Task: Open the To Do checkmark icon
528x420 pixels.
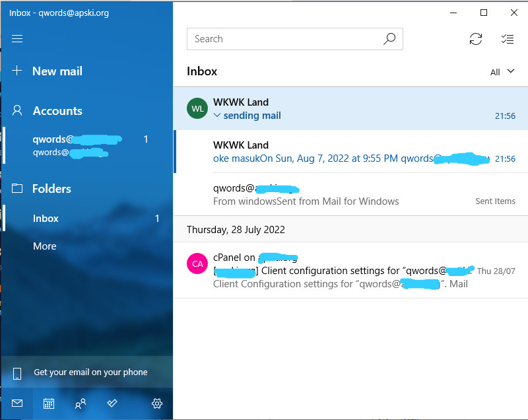Action: coord(112,403)
